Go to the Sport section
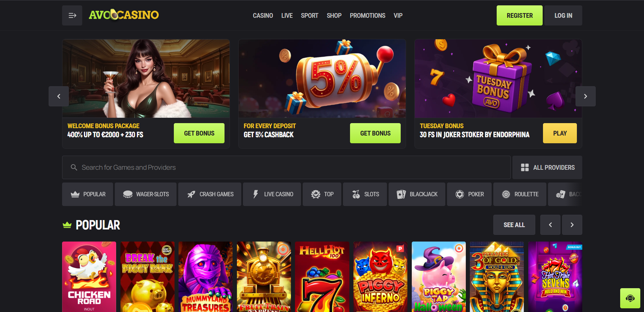Image resolution: width=644 pixels, height=312 pixels. [x=309, y=15]
